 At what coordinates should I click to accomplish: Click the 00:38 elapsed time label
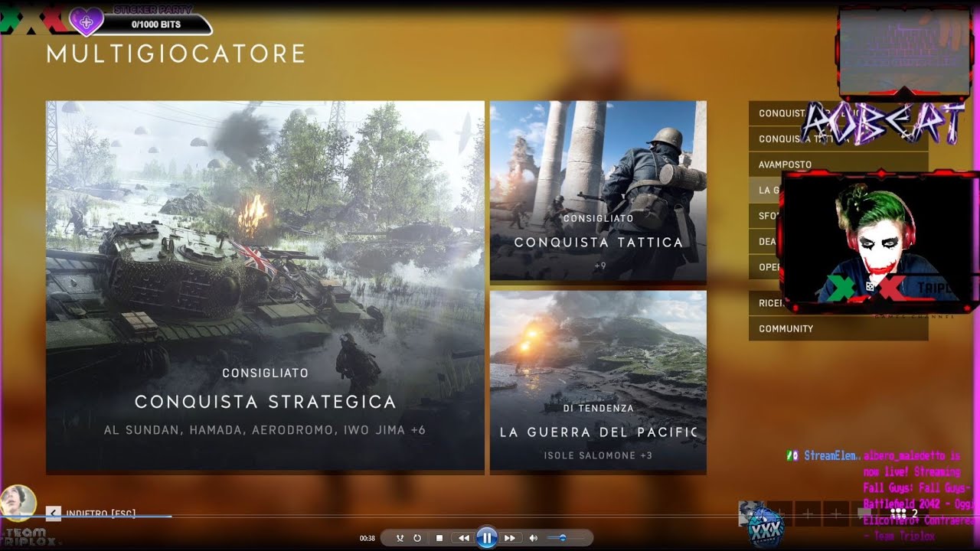point(367,538)
